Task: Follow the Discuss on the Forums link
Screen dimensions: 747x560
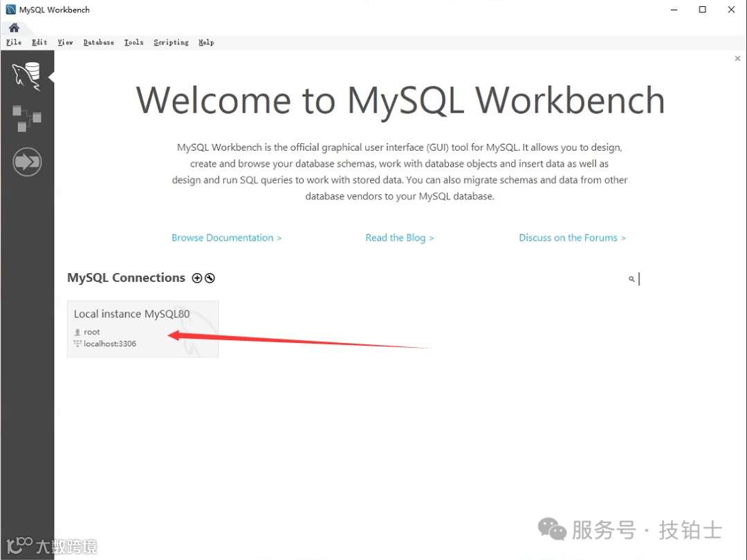Action: click(x=572, y=238)
